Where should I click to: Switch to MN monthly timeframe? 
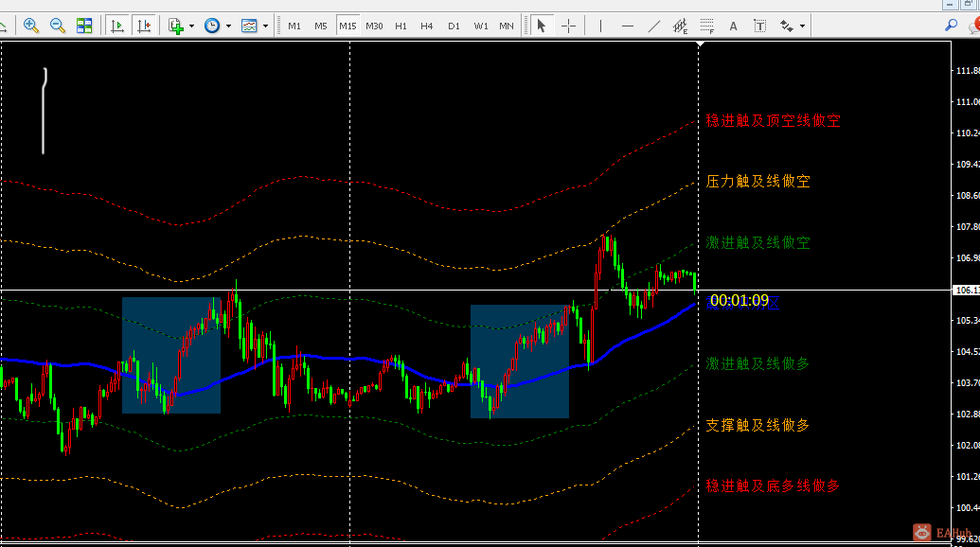(x=507, y=26)
